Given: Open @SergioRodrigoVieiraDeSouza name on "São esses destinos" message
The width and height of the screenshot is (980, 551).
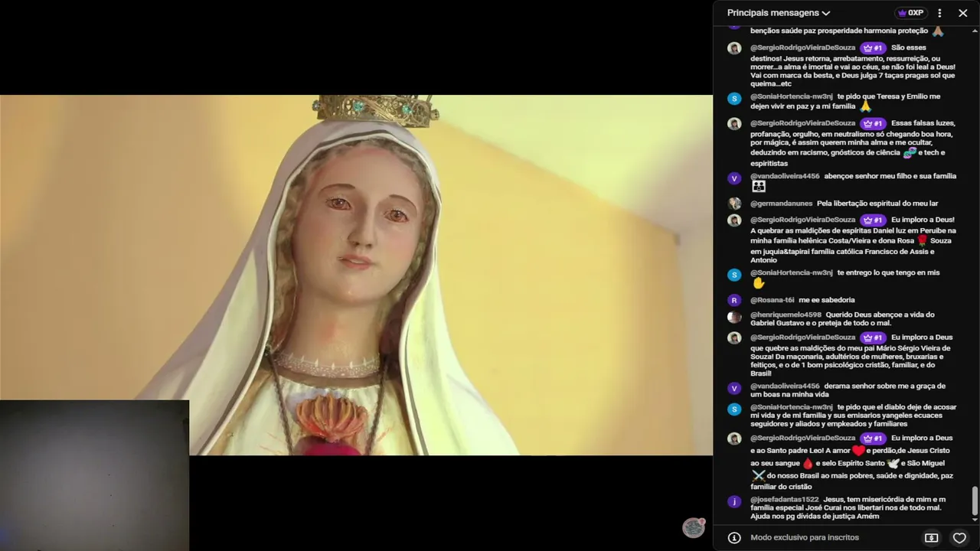Looking at the screenshot, I should click(x=803, y=47).
